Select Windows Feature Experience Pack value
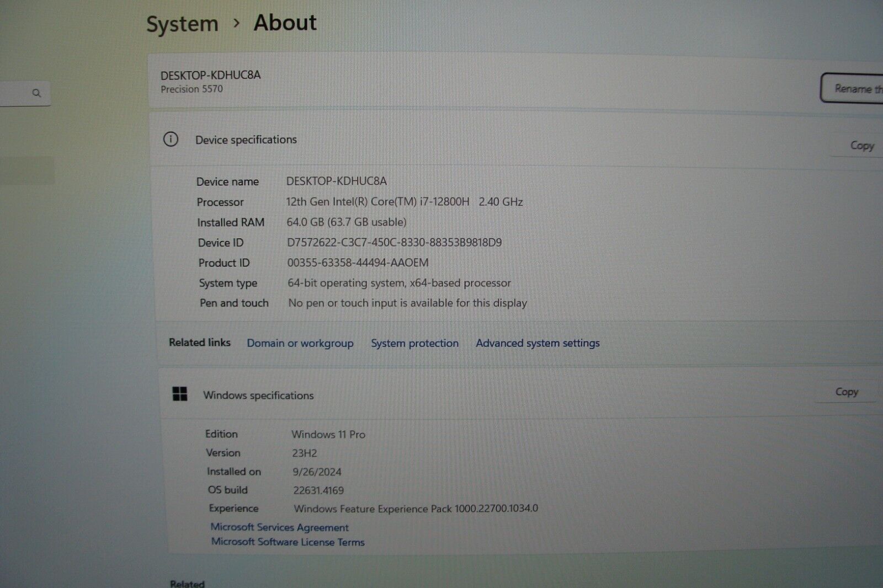The image size is (883, 588). 416,509
